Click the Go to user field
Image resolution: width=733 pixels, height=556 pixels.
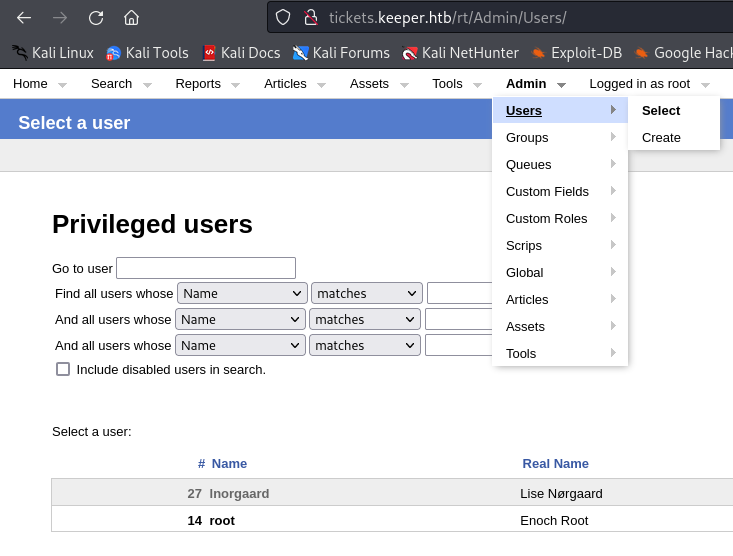[206, 268]
